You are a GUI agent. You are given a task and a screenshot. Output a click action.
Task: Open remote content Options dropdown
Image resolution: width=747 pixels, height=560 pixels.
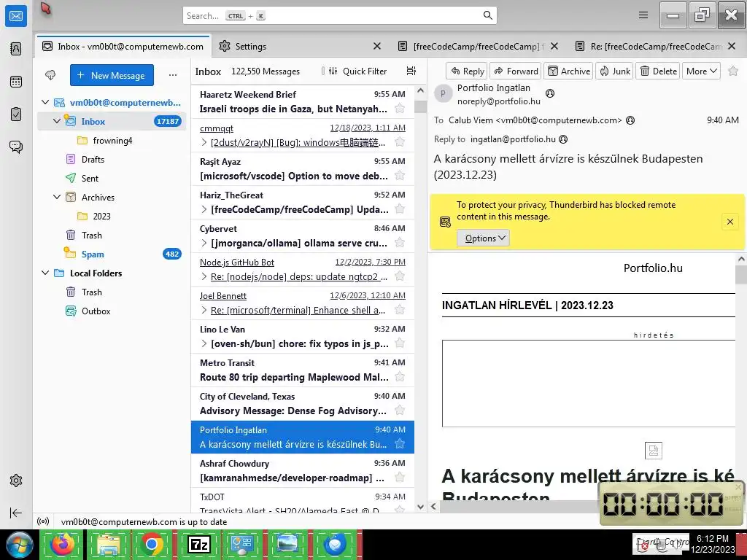coord(483,238)
